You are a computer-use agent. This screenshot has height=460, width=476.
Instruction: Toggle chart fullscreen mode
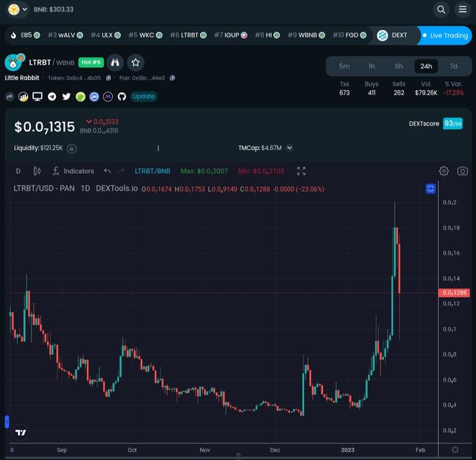(x=301, y=171)
